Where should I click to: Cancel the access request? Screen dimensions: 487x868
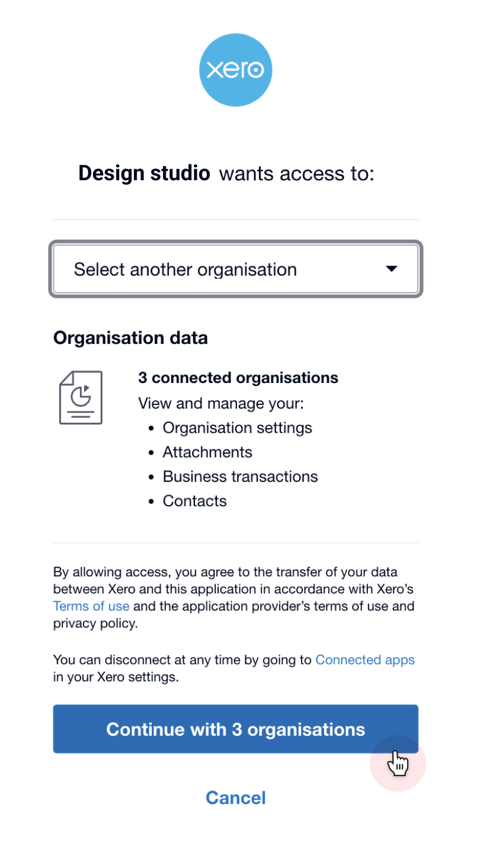click(x=236, y=797)
